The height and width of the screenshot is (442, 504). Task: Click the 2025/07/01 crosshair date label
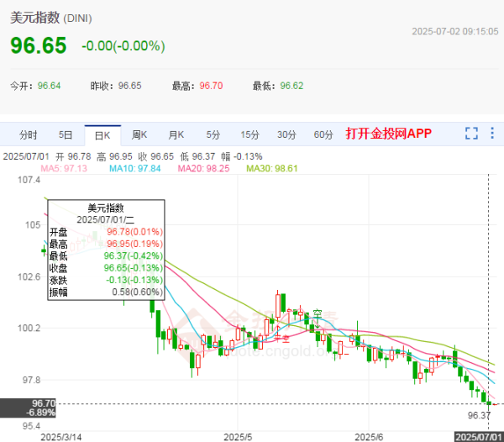(479, 437)
